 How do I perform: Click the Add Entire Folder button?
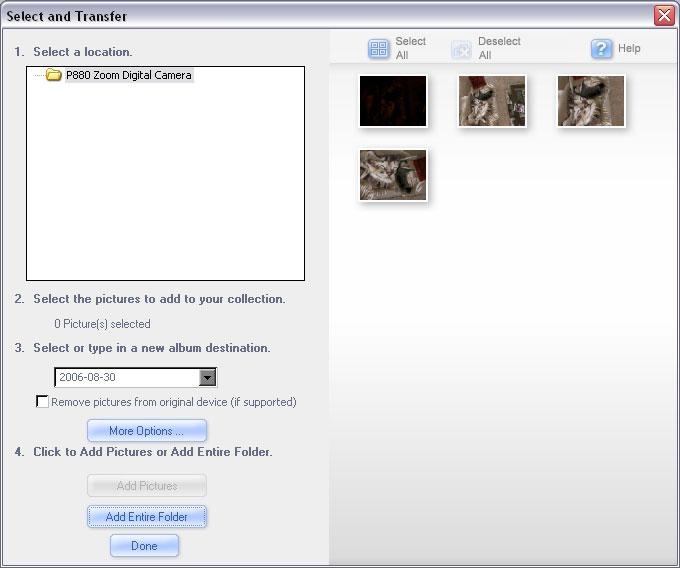pyautogui.click(x=147, y=516)
